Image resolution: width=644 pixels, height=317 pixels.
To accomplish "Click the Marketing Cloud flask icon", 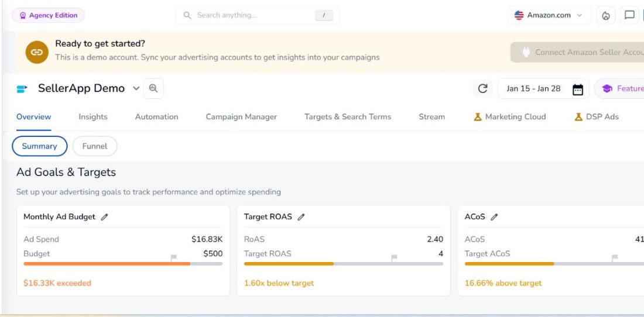I will [477, 117].
